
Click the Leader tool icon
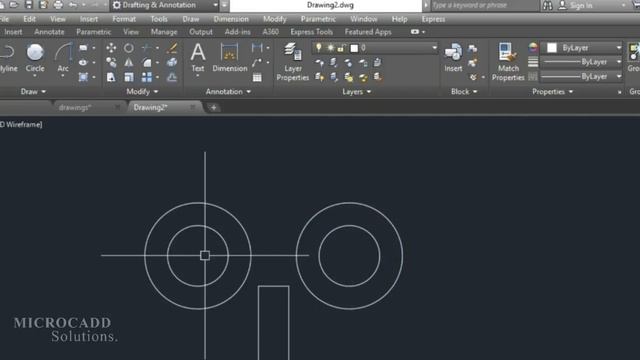click(257, 62)
